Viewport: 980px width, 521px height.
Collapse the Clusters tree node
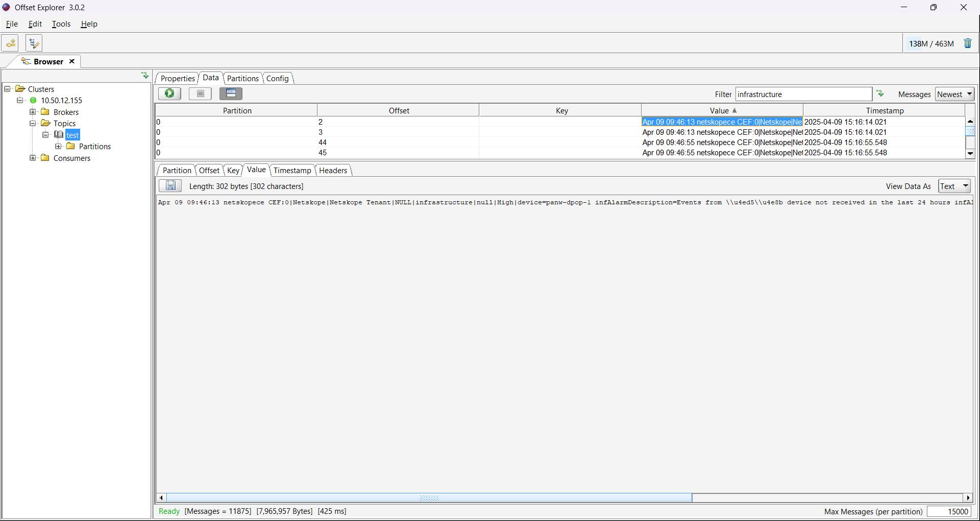tap(7, 89)
